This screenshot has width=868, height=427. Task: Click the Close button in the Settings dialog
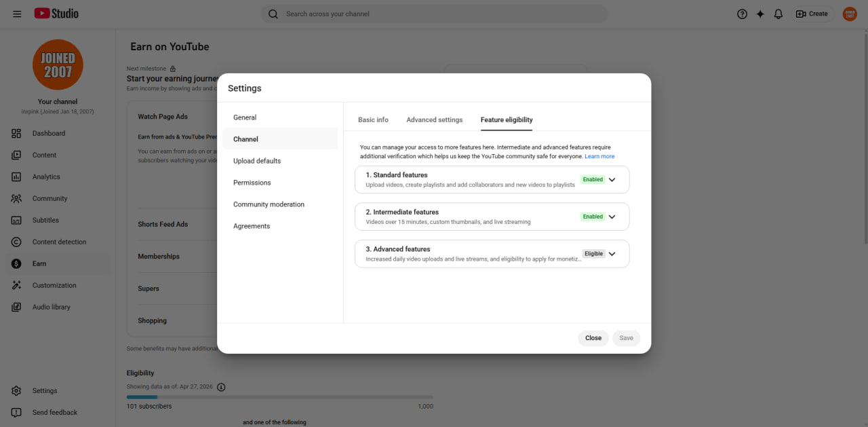593,338
